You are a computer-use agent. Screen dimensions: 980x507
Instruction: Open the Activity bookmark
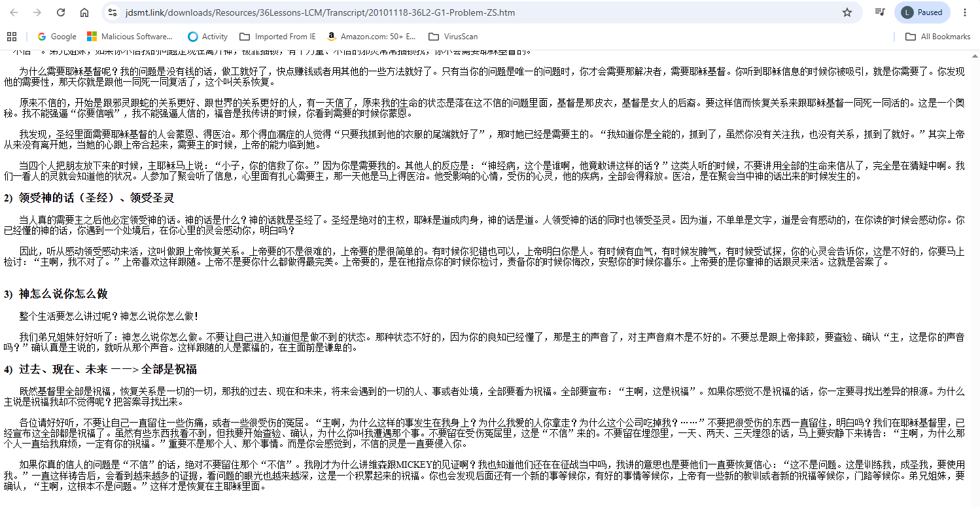207,37
